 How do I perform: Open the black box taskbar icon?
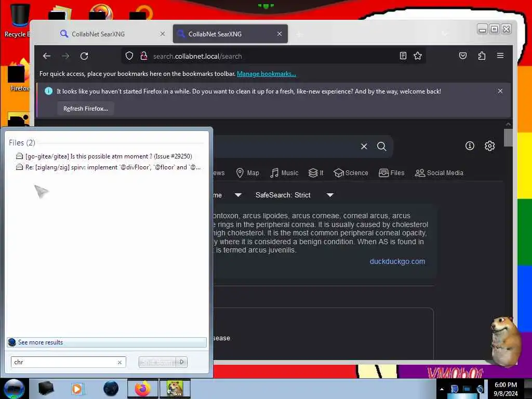[46, 389]
